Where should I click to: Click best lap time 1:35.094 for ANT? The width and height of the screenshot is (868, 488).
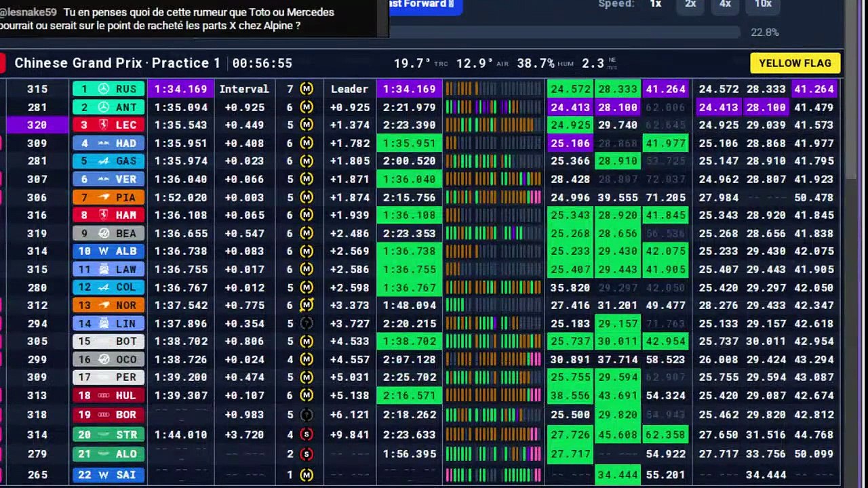tap(180, 107)
